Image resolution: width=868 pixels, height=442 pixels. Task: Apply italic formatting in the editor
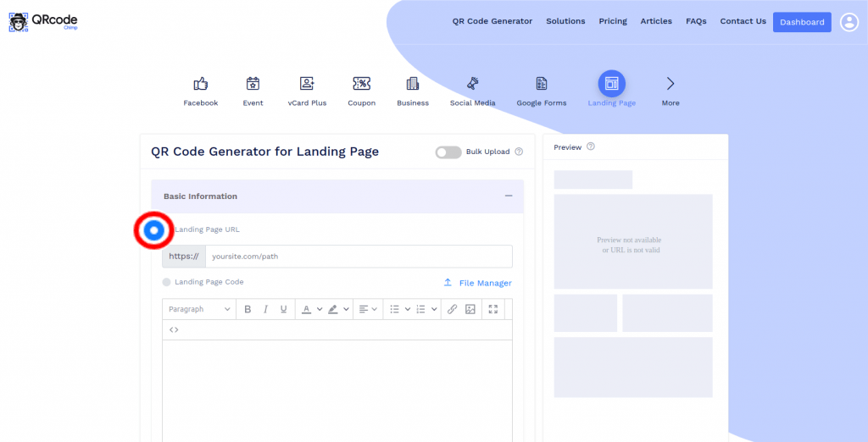tap(265, 309)
